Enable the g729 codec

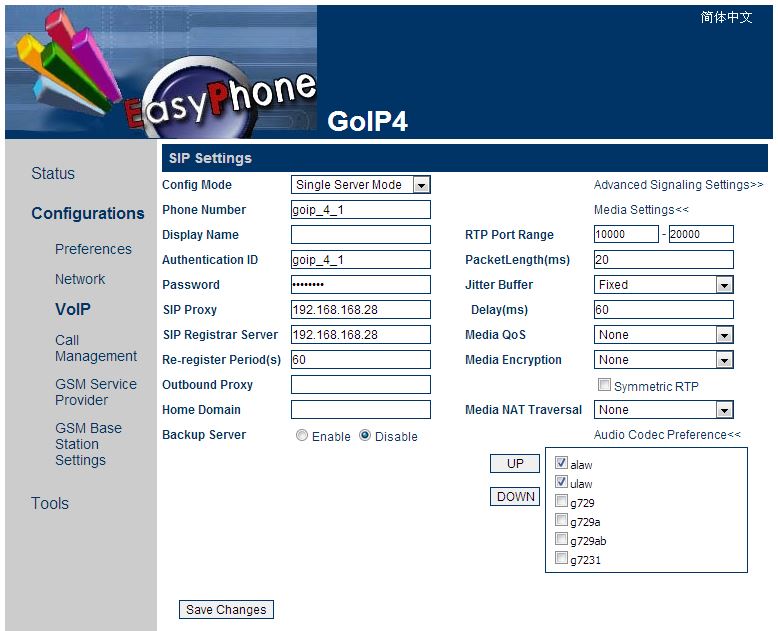coord(561,501)
